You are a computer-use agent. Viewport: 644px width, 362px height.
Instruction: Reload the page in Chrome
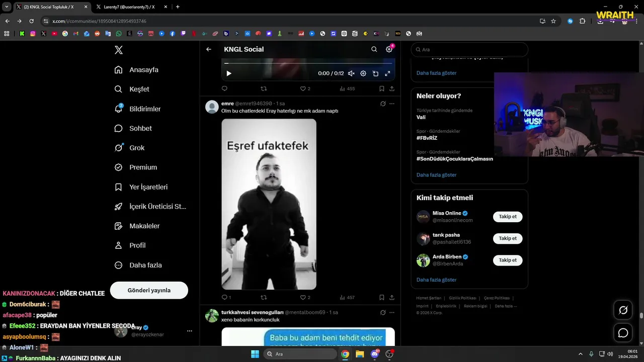click(31, 21)
